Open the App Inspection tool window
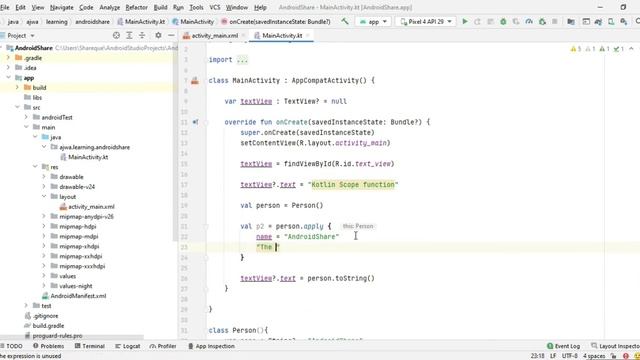Viewport: 640px width, 360px height. 211,346
